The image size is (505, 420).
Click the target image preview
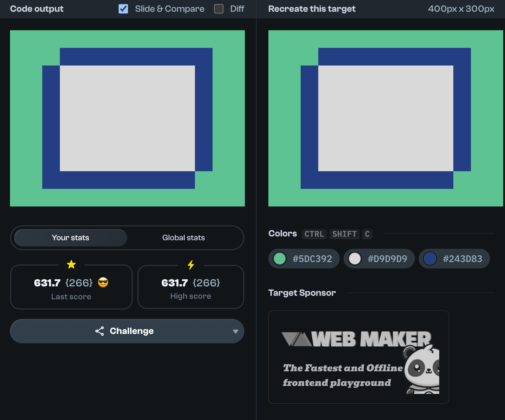(x=386, y=118)
